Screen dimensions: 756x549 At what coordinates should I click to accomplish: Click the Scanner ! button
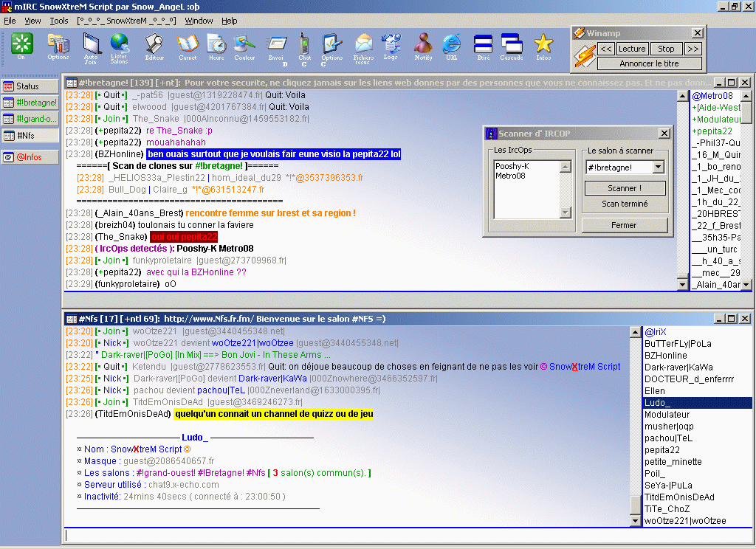[x=625, y=188]
